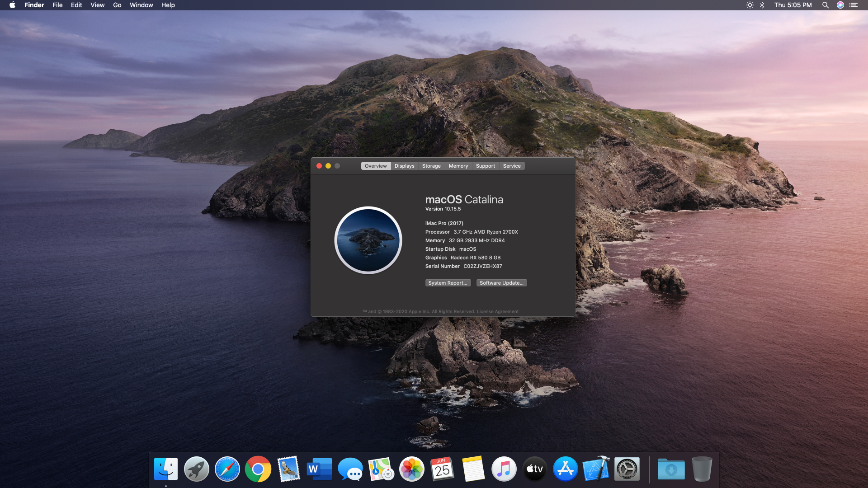
Task: Open the License Agreement link
Action: [497, 311]
